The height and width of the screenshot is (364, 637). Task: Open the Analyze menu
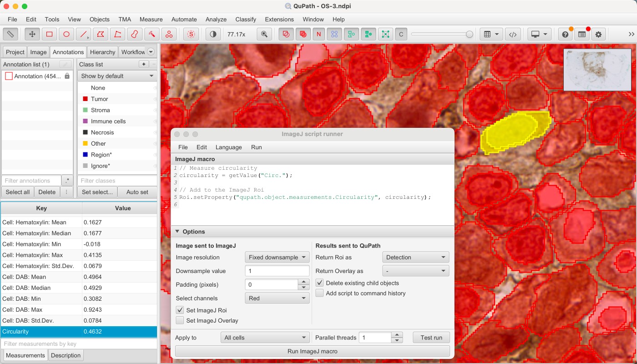pyautogui.click(x=216, y=19)
